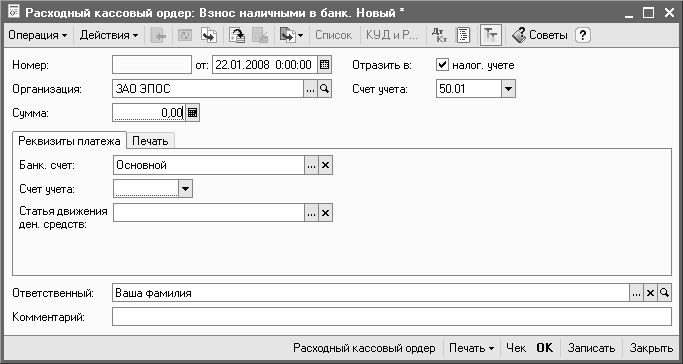
Task: Open Советы tips
Action: pos(540,35)
